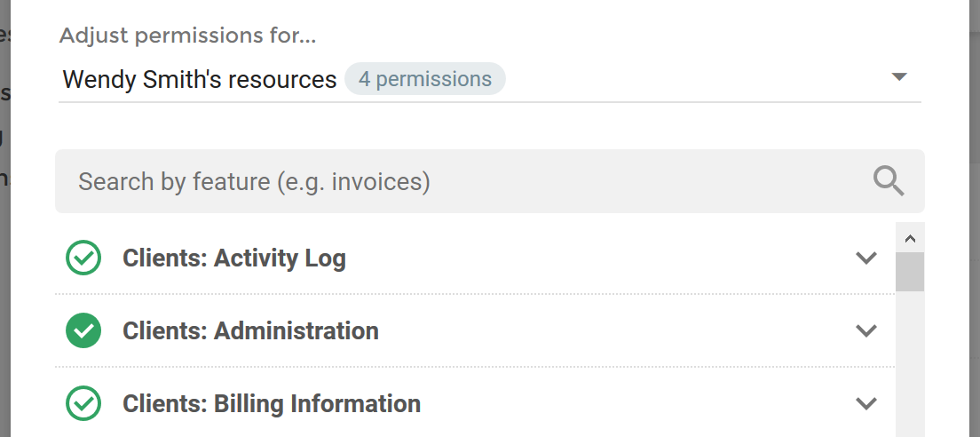Screen dimensions: 980x437
Task: Click the scrollbar track below the thumb
Action: pyautogui.click(x=910, y=364)
